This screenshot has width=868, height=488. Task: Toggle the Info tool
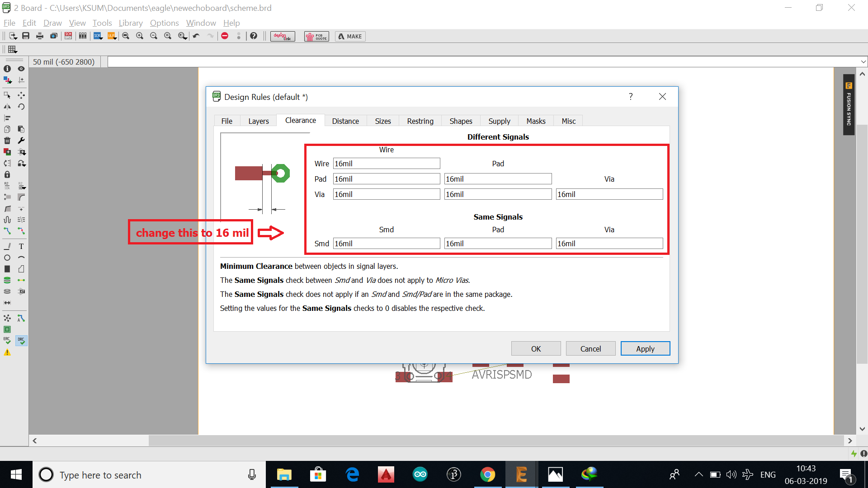(x=7, y=69)
